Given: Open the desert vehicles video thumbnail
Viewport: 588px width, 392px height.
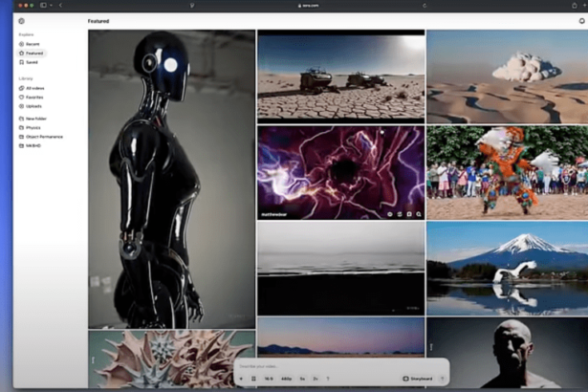Looking at the screenshot, I should pos(341,76).
